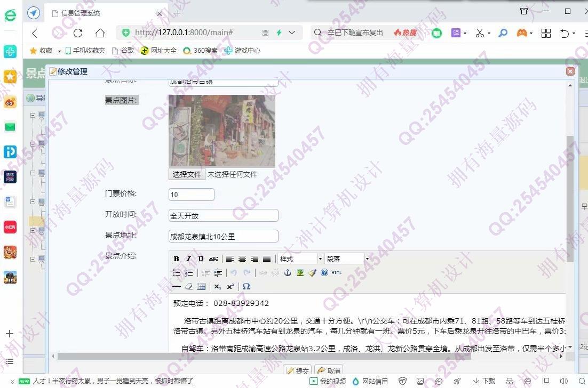Go to browser home page
588x388 pixels.
coord(100,33)
